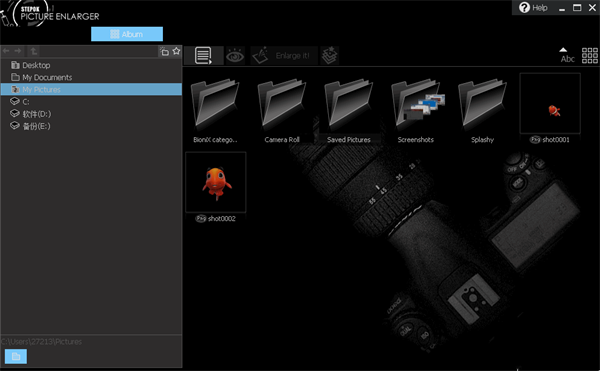Click the new folder icon
The height and width of the screenshot is (371, 600).
click(165, 51)
